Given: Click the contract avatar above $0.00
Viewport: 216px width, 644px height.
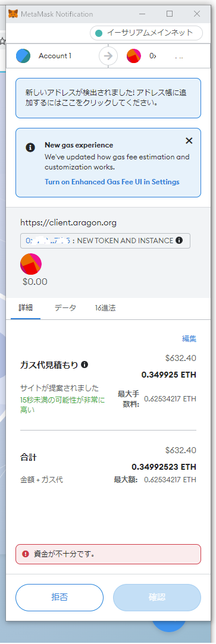Looking at the screenshot, I should (31, 264).
